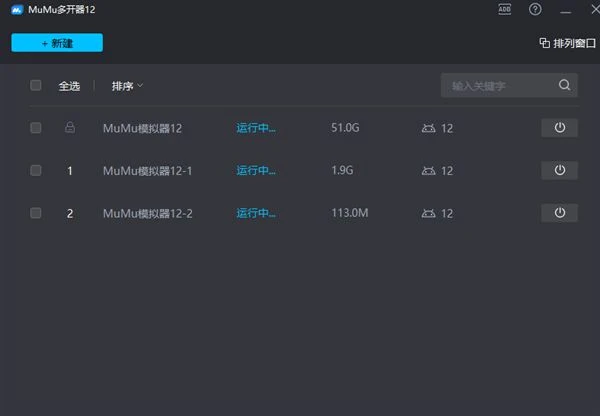Viewport: 600px width, 416px height.
Task: Check the box for MuMu模拟器12
Action: point(36,128)
